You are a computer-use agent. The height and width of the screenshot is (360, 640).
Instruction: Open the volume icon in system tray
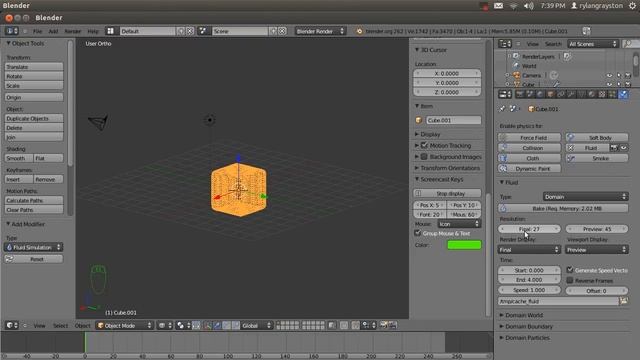pos(529,6)
